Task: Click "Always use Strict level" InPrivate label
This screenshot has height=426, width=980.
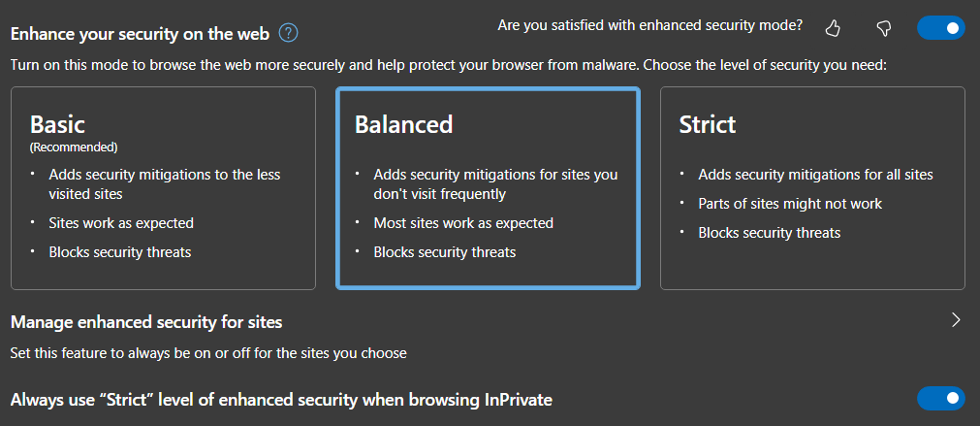Action: coord(281,399)
